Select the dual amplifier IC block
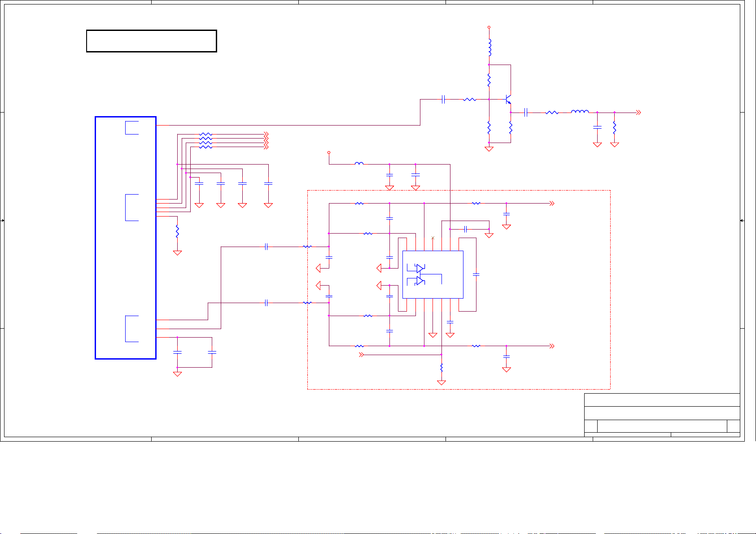 433,274
